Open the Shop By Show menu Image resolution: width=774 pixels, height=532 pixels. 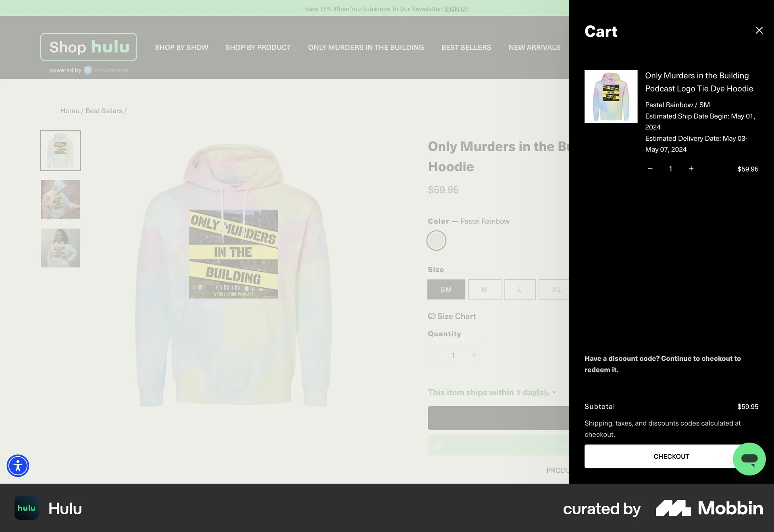181,48
